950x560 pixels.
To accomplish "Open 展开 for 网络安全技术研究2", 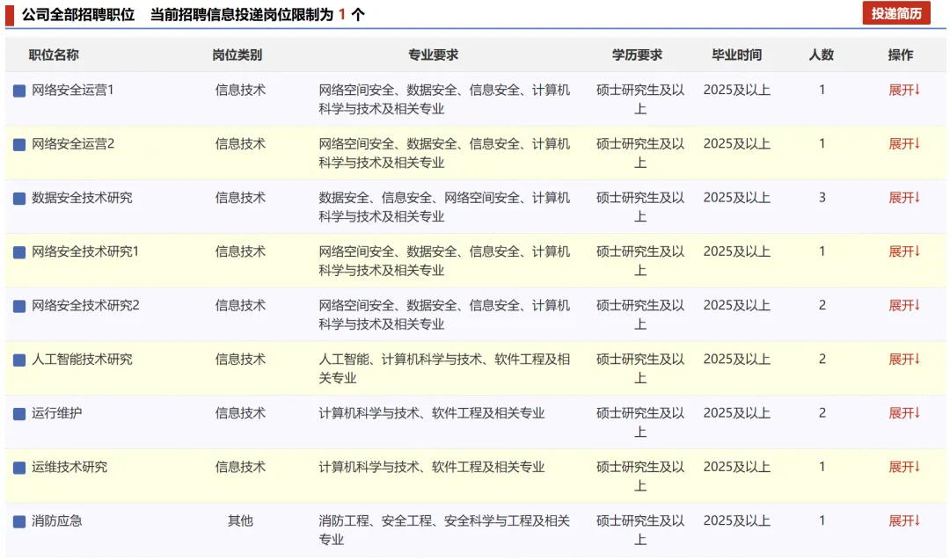I will pos(904,305).
